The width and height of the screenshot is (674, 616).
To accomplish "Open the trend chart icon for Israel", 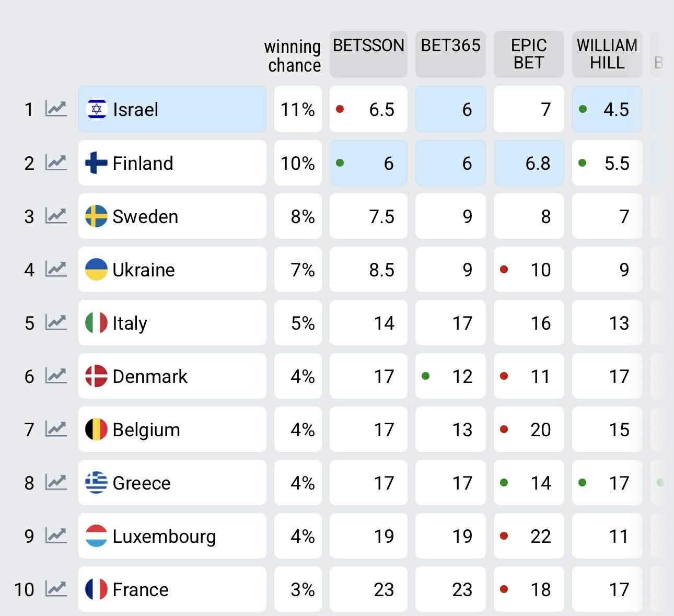I will tap(56, 109).
